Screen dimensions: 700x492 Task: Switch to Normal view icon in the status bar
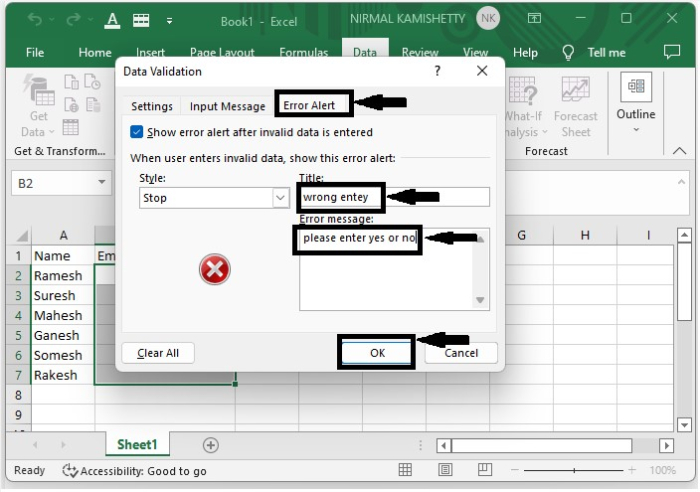click(405, 470)
